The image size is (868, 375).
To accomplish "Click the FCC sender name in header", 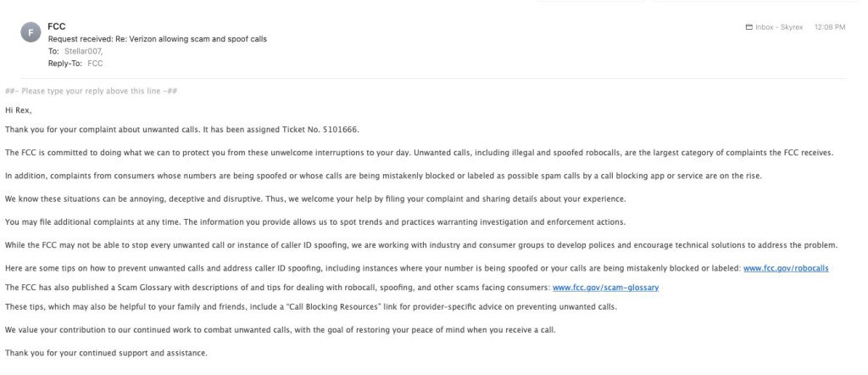I will 57,27.
